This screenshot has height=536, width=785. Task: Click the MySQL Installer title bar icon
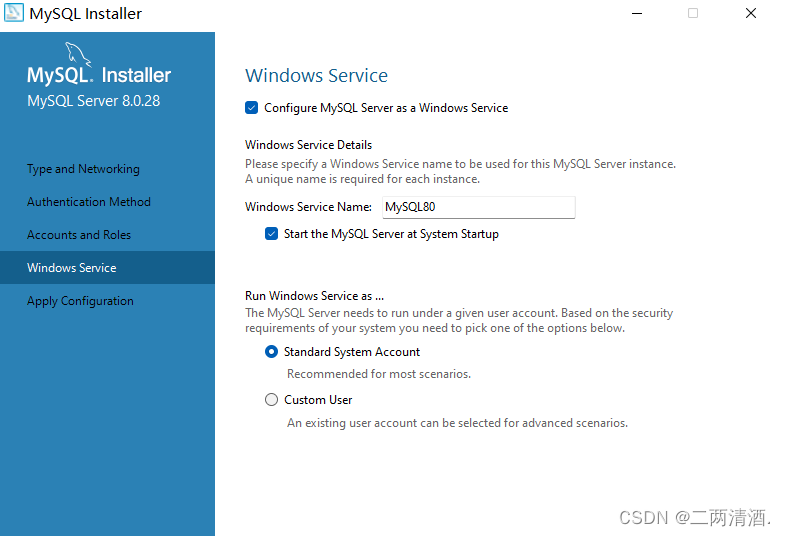(x=14, y=13)
